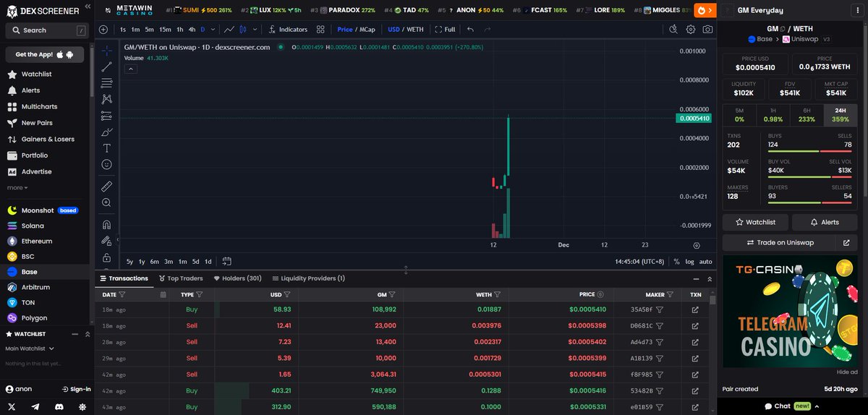Toggle percent scale on chart
Screen dimensions: 868x415
[676, 261]
